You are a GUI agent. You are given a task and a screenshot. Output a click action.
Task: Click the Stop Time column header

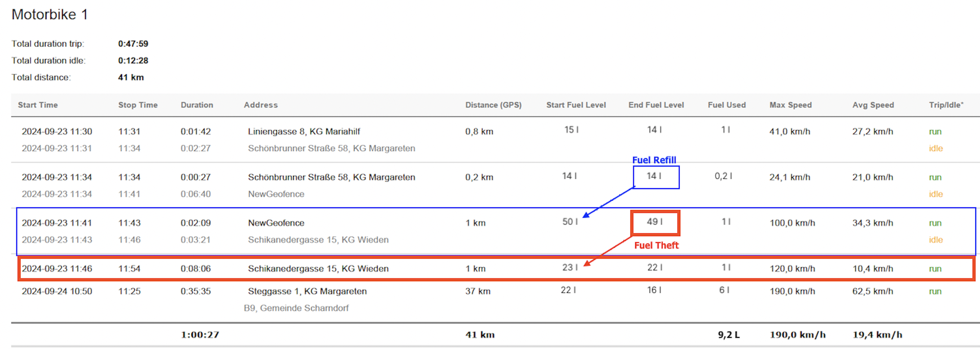pyautogui.click(x=138, y=105)
